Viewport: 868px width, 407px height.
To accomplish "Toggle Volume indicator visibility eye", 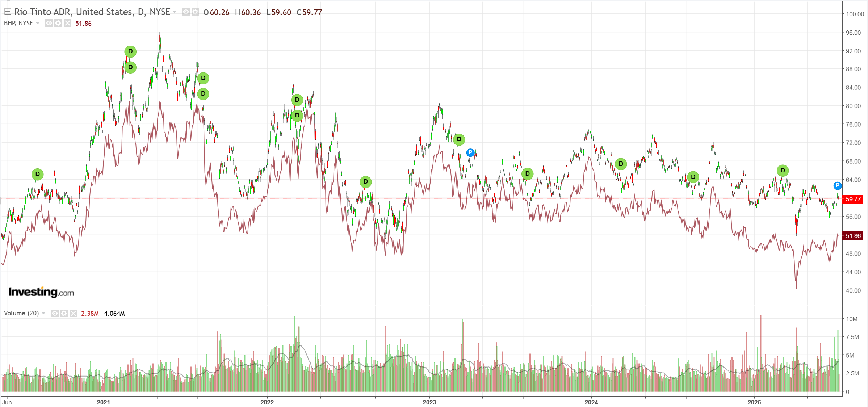I will 55,313.
